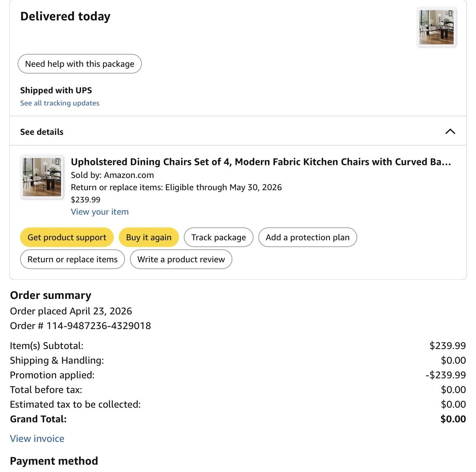Click the See details section label

42,132
